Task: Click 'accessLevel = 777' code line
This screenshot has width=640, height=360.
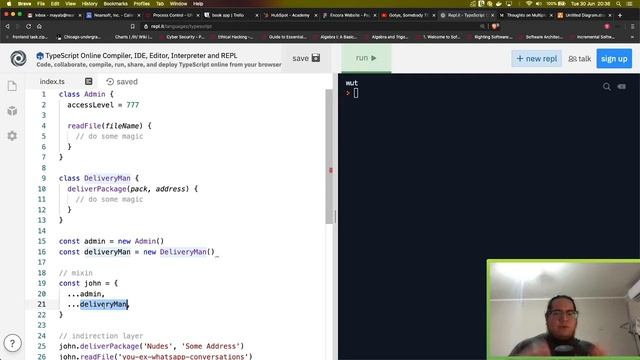Action: (x=103, y=105)
